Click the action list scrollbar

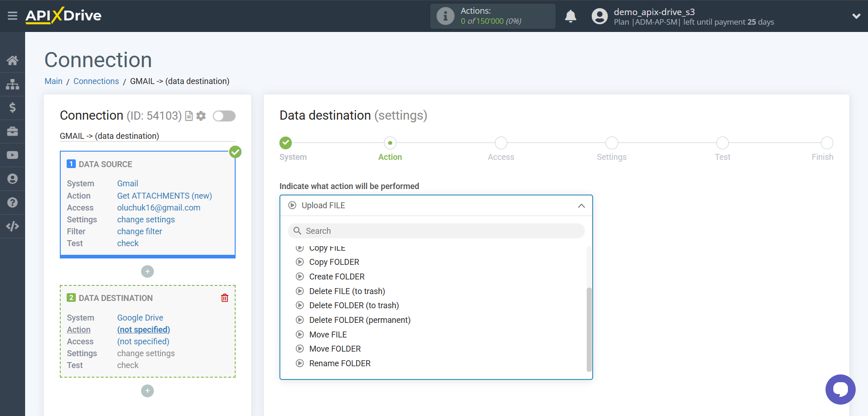pyautogui.click(x=589, y=329)
